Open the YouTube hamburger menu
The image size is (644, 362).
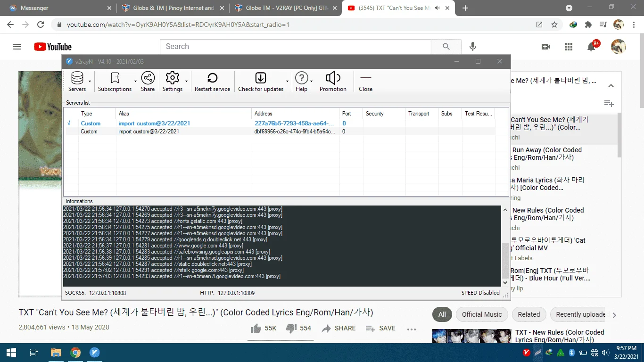point(17,46)
